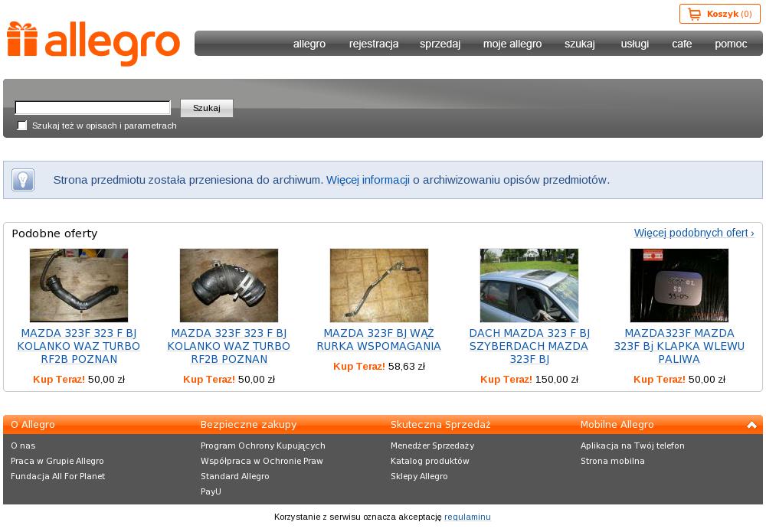
Task: Click the Podobne oferty heading
Action: coord(54,233)
